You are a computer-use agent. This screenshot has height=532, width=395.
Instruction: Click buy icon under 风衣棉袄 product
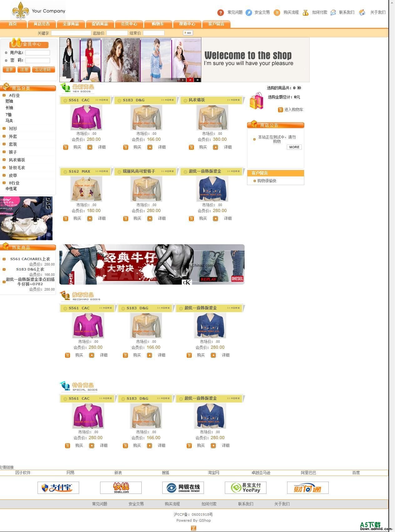click(191, 147)
